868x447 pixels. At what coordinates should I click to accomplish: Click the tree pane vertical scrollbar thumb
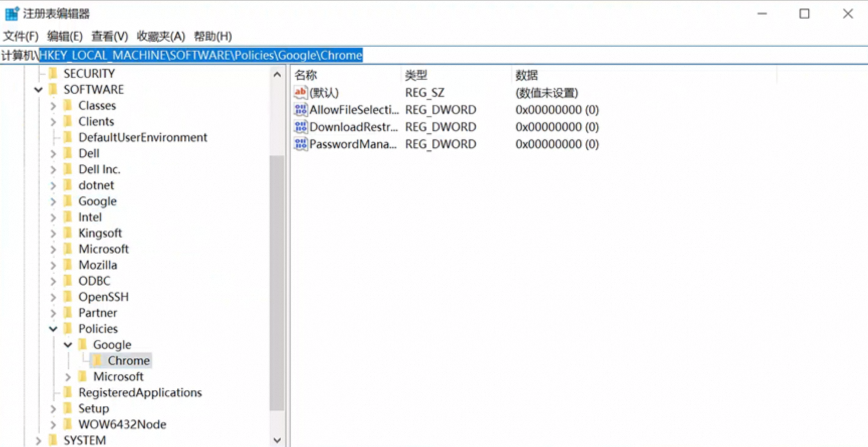point(277,283)
